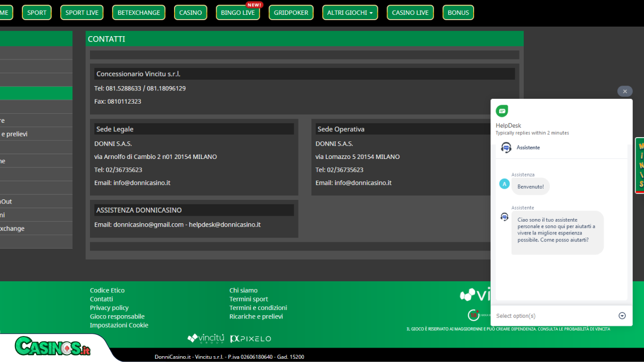Click the sidebar item ending in 'xchange'
Screen dimensions: 644x362
(36, 229)
